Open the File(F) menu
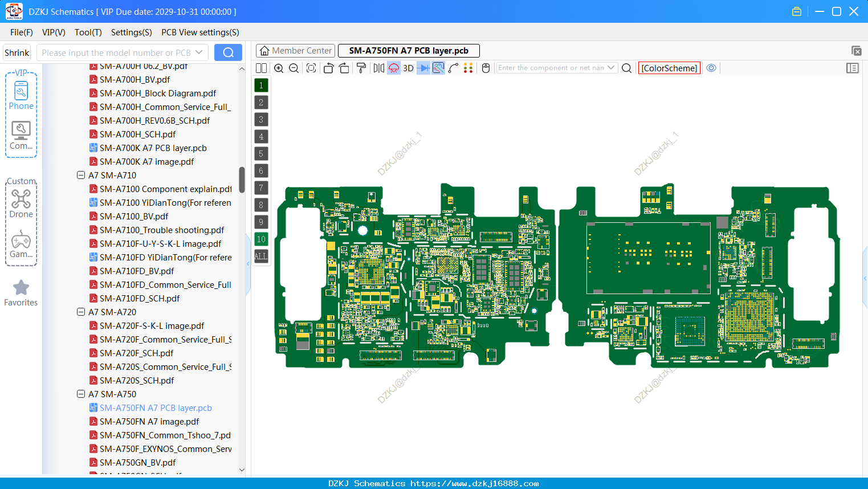The height and width of the screenshot is (489, 868). click(22, 32)
